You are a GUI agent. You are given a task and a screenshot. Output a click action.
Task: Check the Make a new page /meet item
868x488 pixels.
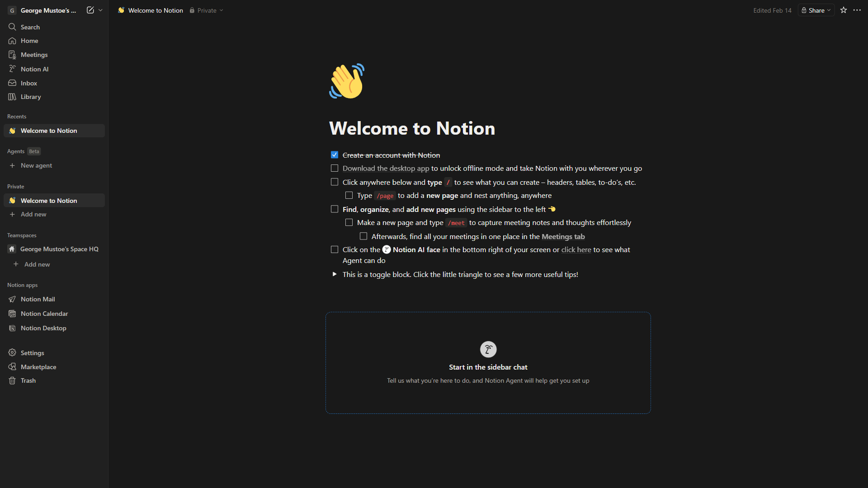click(349, 222)
